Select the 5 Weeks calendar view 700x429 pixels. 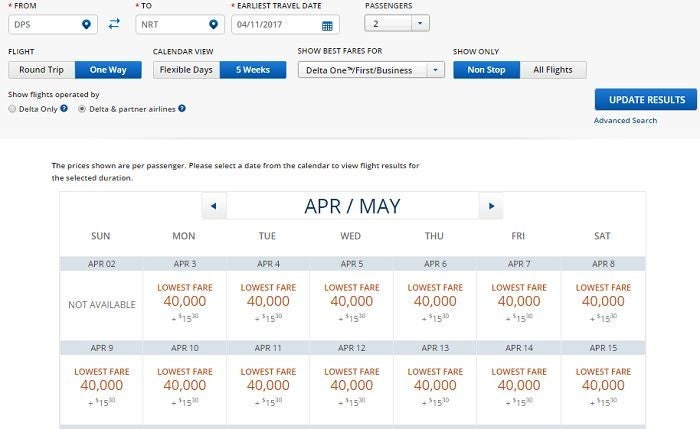click(253, 70)
